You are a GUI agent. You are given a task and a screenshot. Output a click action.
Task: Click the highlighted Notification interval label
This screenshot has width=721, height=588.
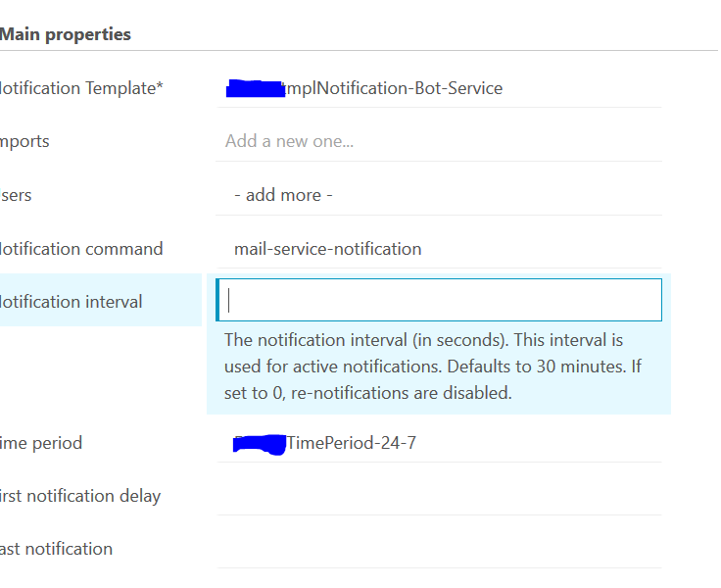coord(72,302)
